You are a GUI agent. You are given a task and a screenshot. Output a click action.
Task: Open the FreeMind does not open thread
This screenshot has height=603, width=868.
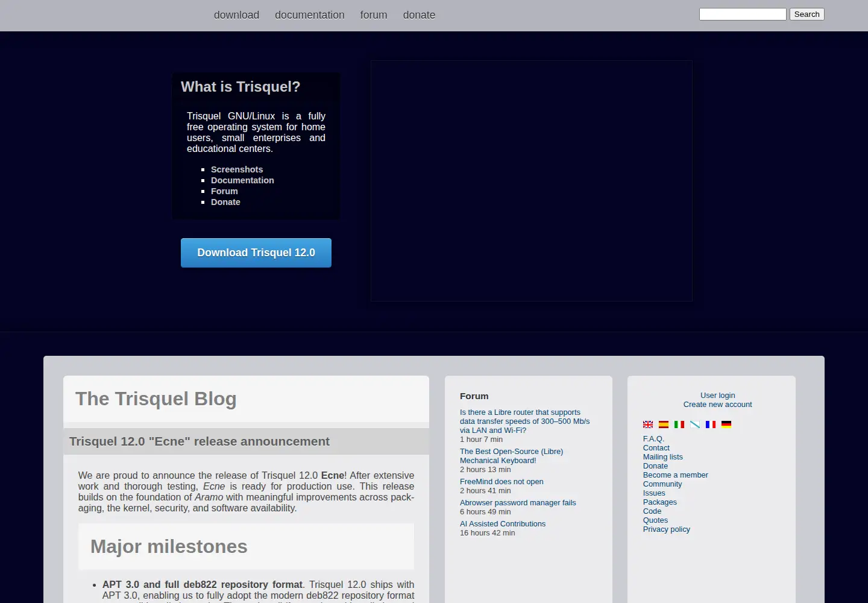(502, 482)
